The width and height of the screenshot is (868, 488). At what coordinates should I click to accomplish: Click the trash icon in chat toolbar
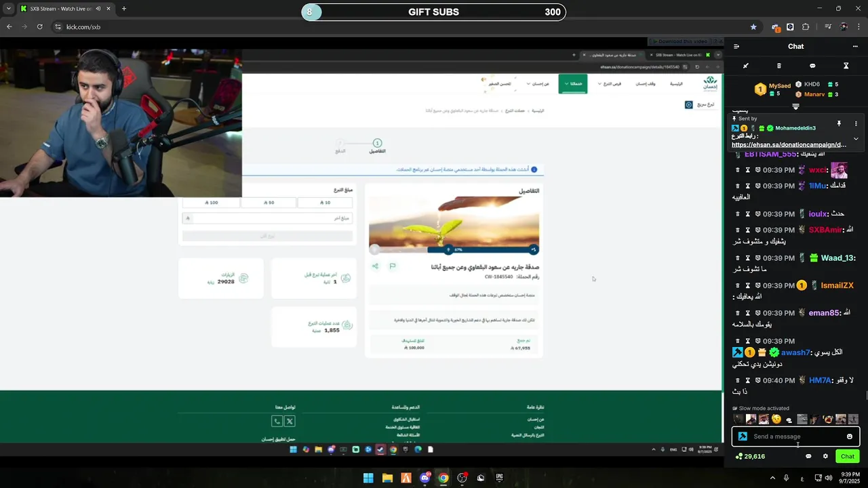778,66
